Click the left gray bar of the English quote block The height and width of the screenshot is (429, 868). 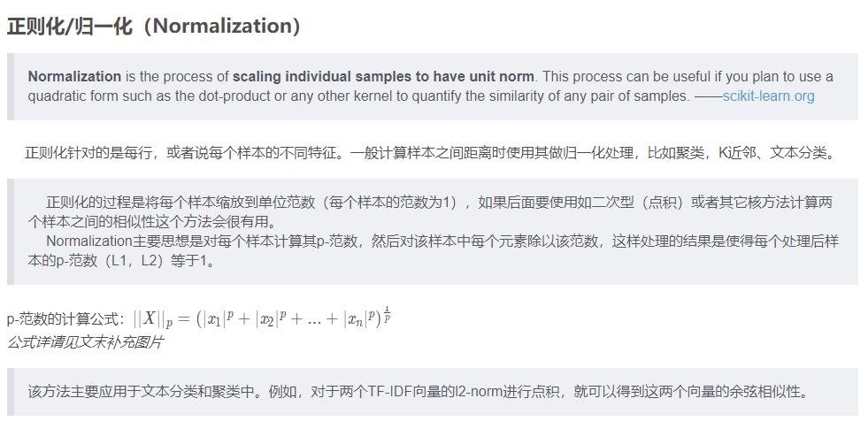click(10, 87)
